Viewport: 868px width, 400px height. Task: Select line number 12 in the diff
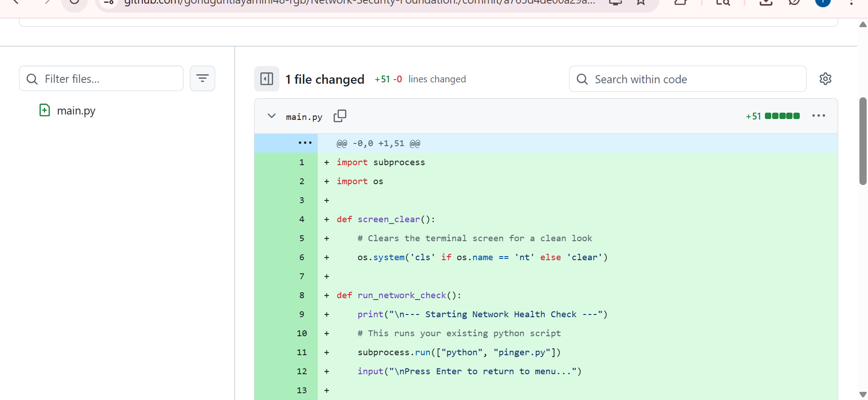point(302,371)
